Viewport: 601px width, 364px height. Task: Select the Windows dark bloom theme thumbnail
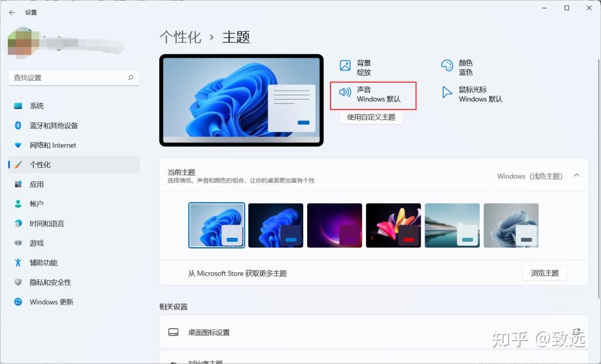(275, 226)
